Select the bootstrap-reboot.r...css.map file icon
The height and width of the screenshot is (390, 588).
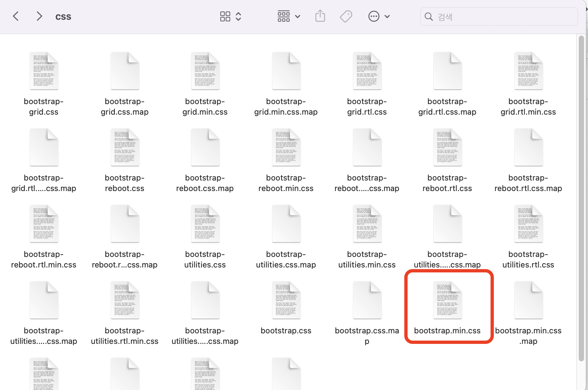[x=125, y=224]
